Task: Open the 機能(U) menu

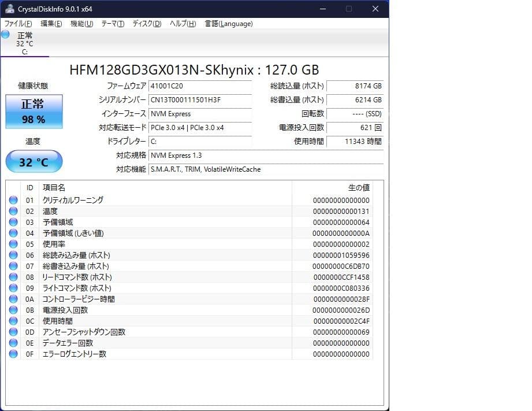Action: (x=82, y=24)
